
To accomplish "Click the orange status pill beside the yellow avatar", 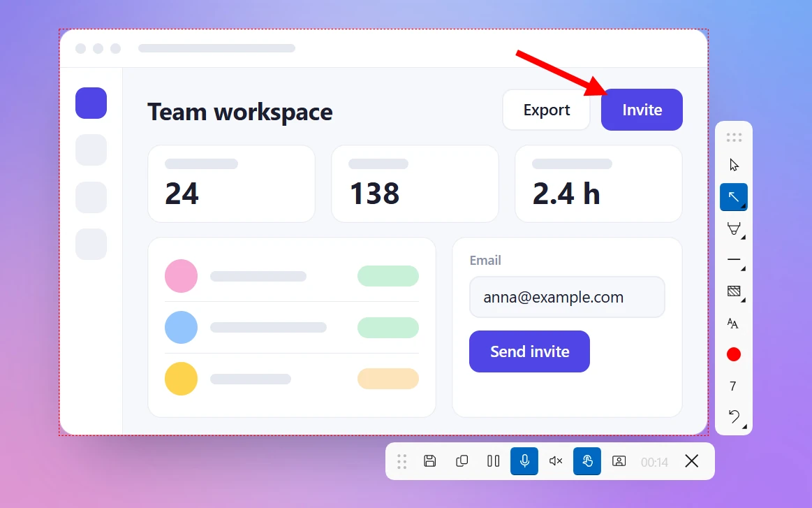I will coord(388,379).
